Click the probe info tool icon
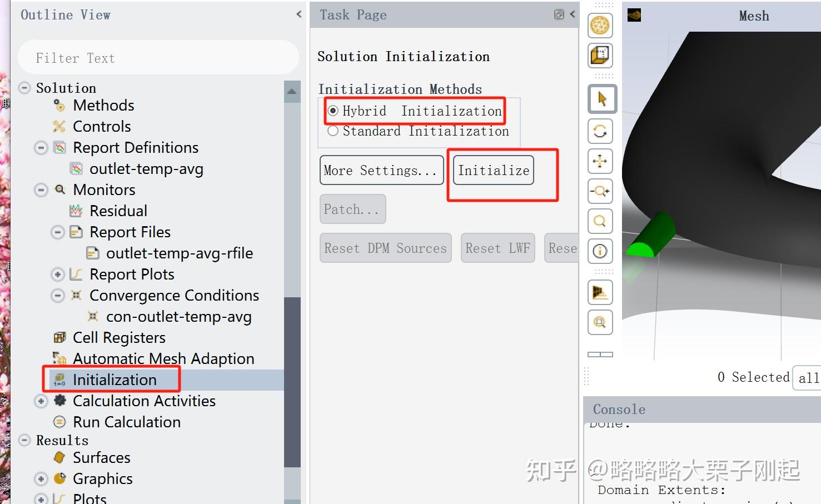 [x=600, y=251]
